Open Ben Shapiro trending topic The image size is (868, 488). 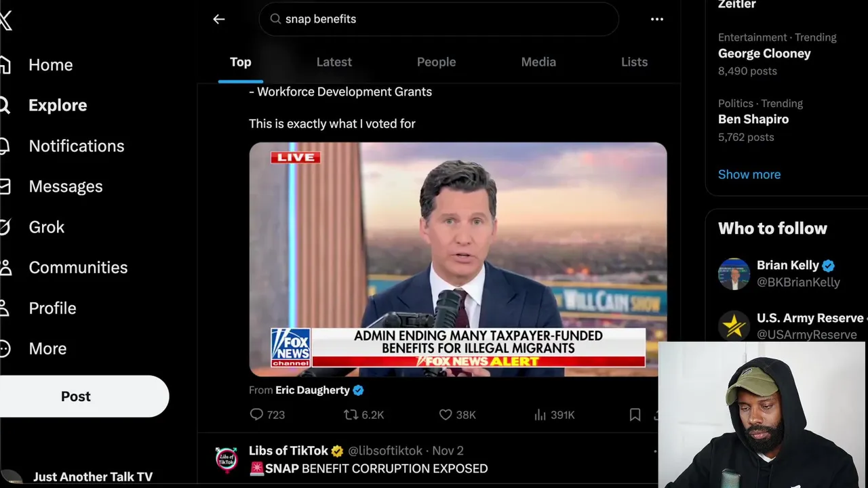(x=753, y=119)
